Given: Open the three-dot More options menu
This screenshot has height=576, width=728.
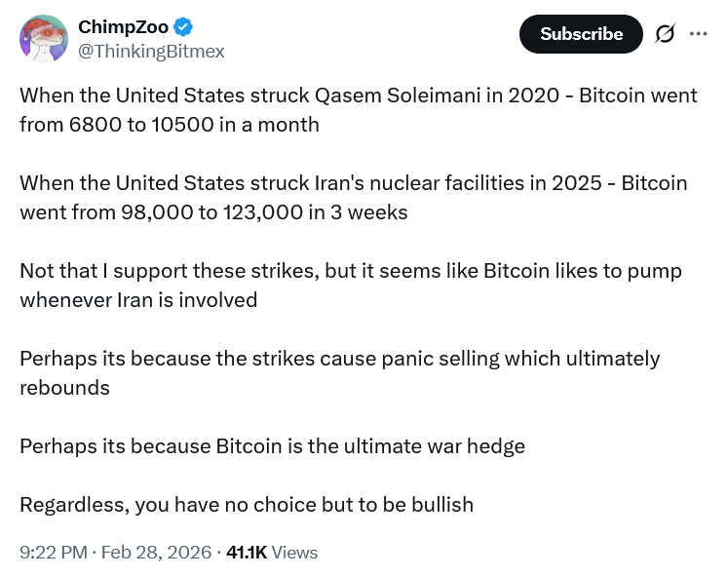Looking at the screenshot, I should tap(698, 33).
